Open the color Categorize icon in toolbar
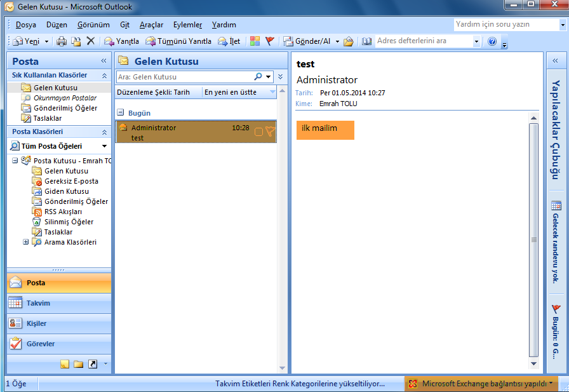569x392 pixels. (x=255, y=41)
